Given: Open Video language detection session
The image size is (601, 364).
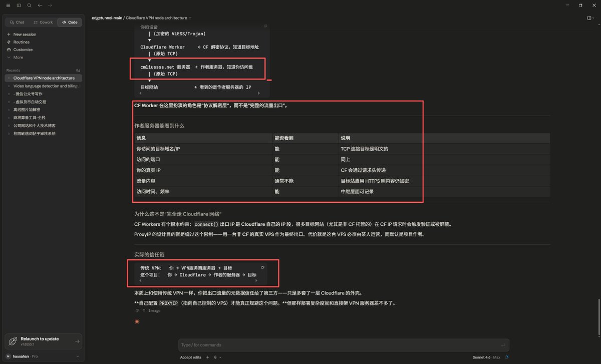Looking at the screenshot, I should pos(43,86).
